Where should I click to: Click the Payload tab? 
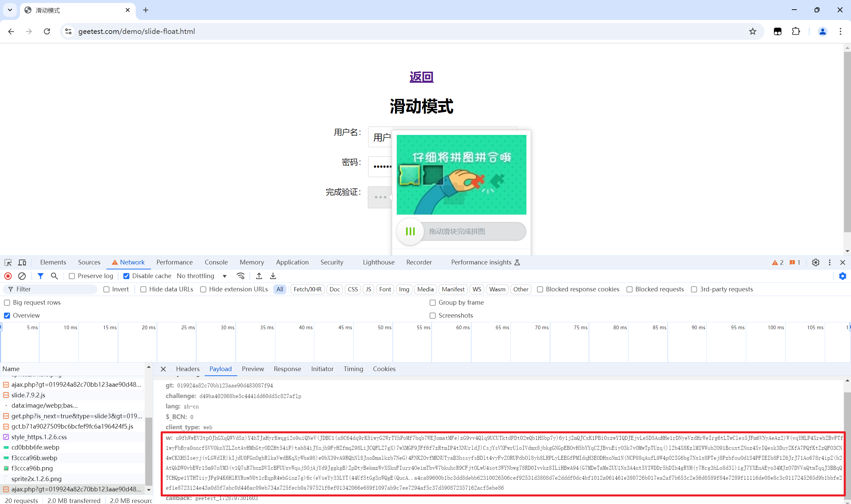coord(219,368)
